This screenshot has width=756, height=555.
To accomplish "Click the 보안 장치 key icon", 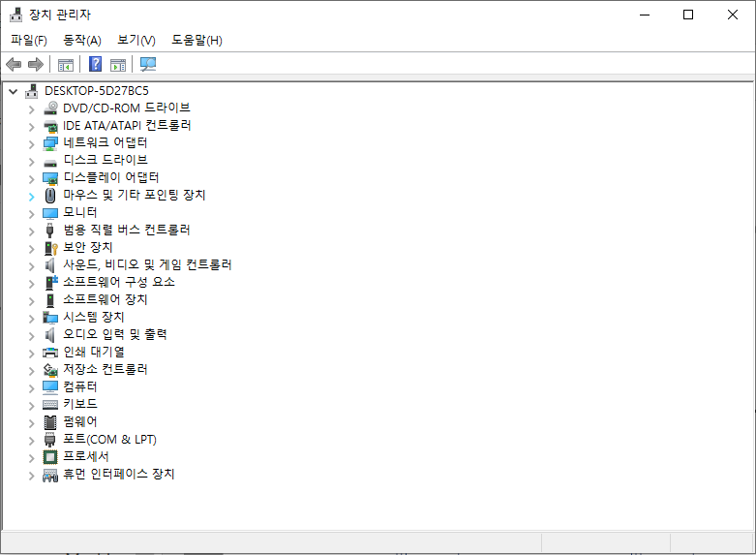I will (50, 248).
